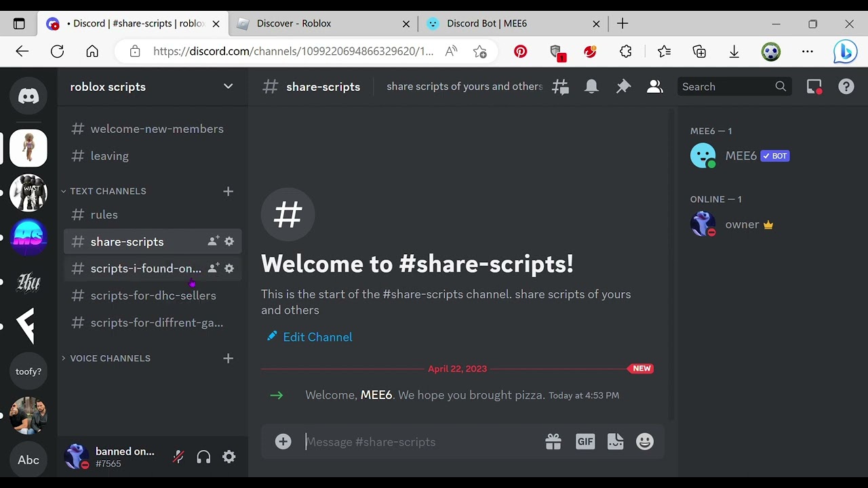Click the address bar URL
This screenshot has width=868, height=488.
point(293,52)
